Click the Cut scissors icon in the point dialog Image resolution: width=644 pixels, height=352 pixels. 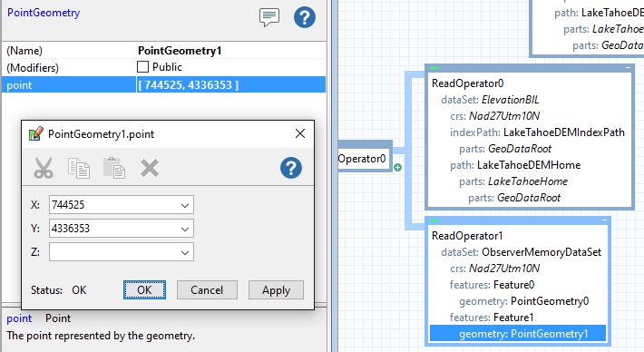click(44, 168)
